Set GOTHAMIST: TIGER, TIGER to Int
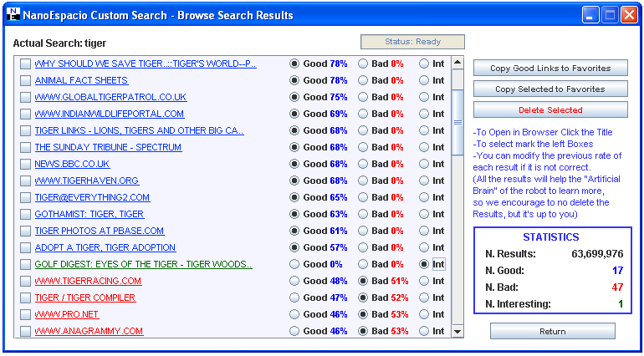The height and width of the screenshot is (356, 644). pyautogui.click(x=424, y=214)
